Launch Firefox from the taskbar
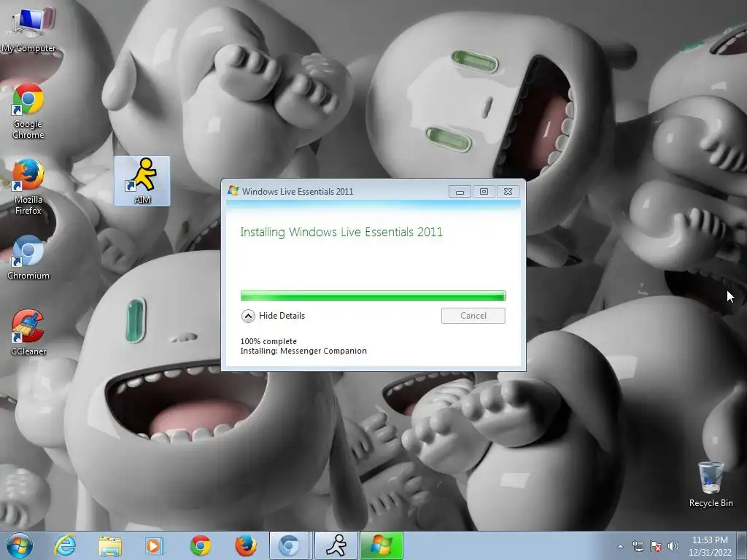Screen dimensions: 747x560 pos(245,545)
